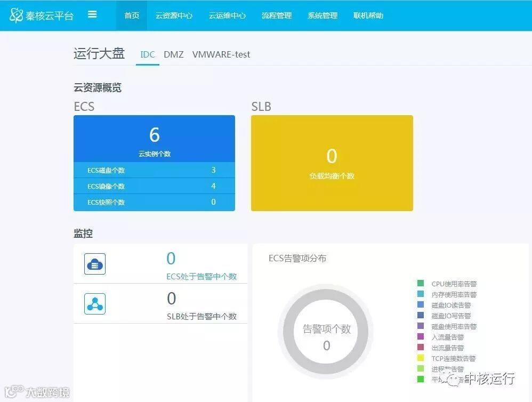
Task: Go to 流程管理 in the top bar
Action: (x=277, y=15)
